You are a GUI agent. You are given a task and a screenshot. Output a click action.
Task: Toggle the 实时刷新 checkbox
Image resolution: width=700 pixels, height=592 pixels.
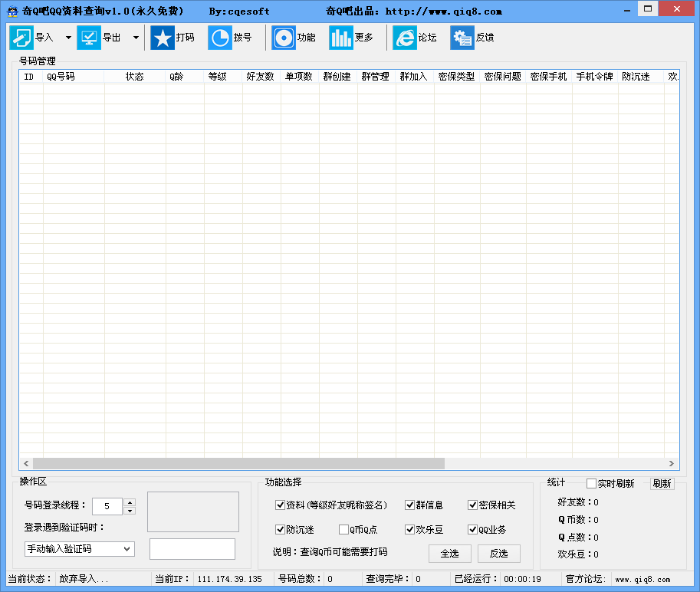point(591,484)
